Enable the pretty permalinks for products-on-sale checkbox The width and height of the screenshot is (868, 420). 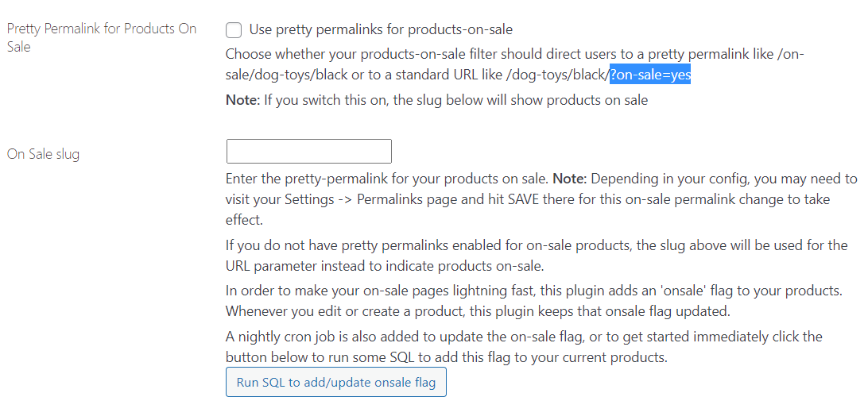(x=234, y=30)
